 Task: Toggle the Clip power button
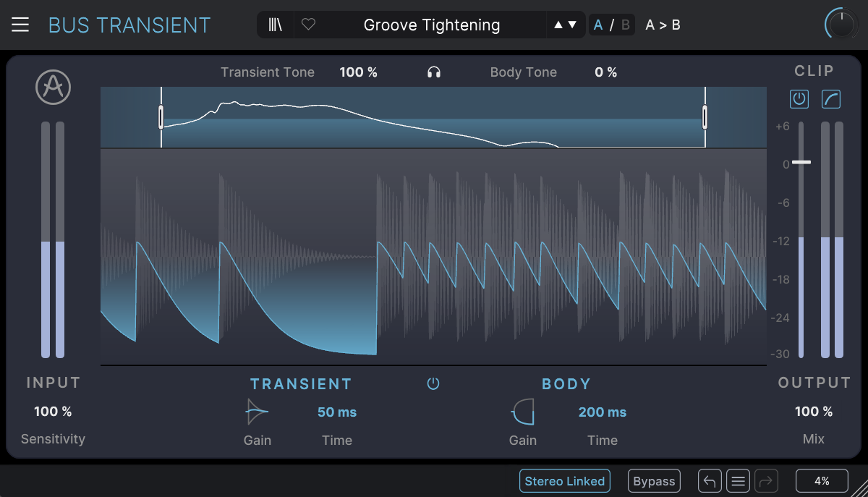point(799,99)
